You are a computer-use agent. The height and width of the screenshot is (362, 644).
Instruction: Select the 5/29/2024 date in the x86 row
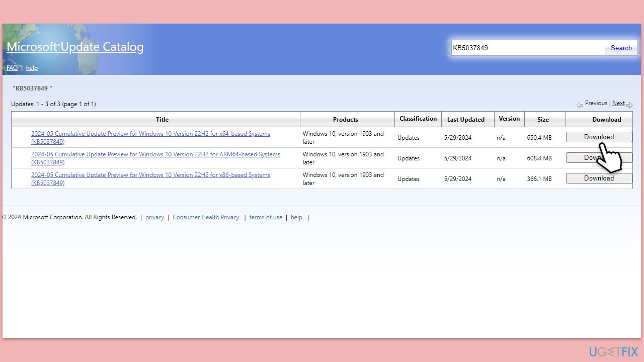click(458, 179)
